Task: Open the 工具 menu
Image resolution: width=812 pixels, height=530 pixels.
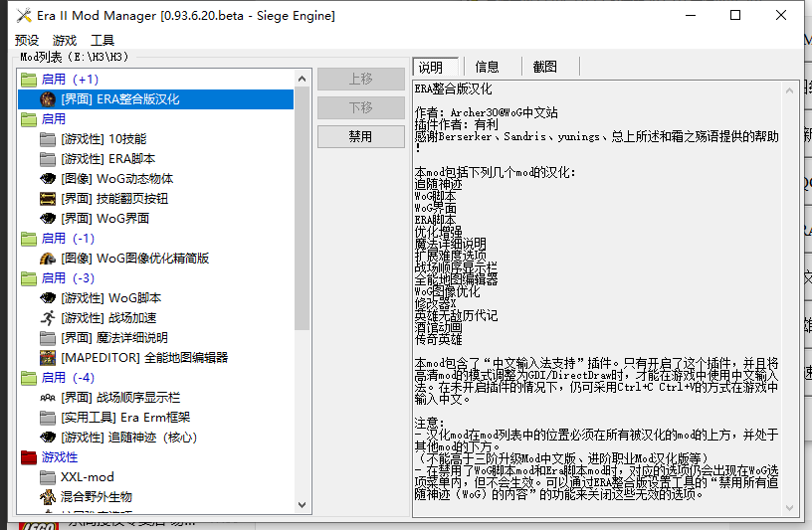Action: click(x=102, y=41)
